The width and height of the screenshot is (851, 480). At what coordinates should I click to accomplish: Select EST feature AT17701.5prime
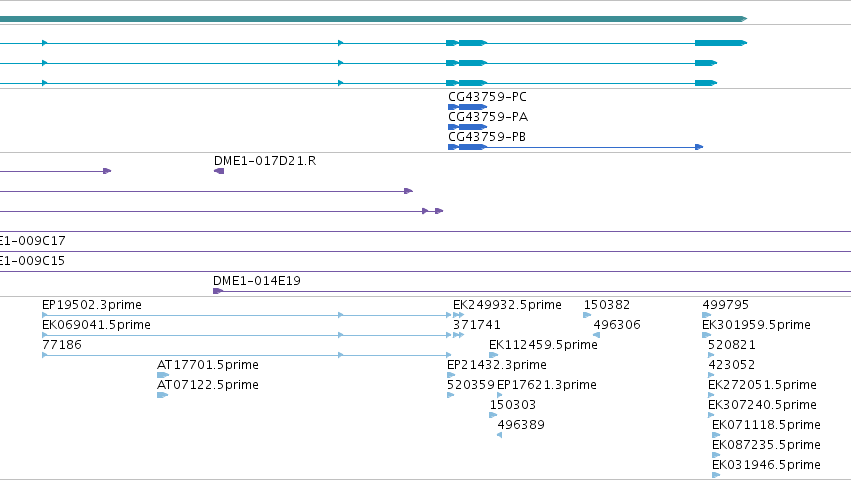click(x=207, y=365)
